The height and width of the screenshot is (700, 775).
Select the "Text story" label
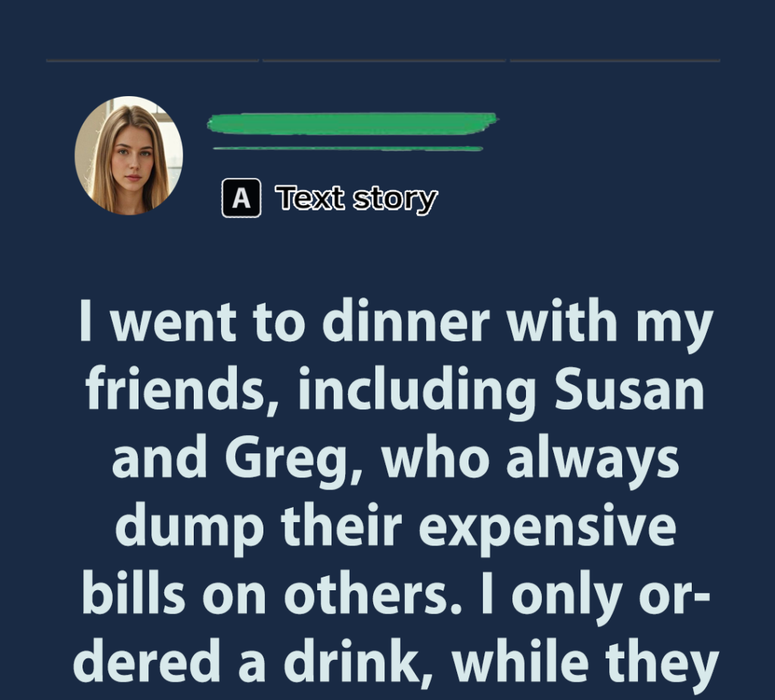pyautogui.click(x=356, y=199)
